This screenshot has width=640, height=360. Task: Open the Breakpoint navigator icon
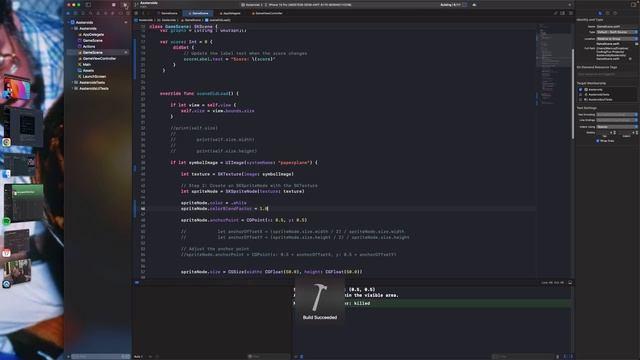click(120, 13)
